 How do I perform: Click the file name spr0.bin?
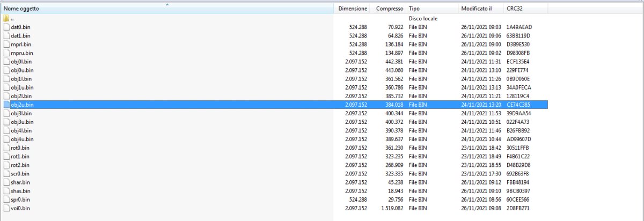click(x=20, y=199)
